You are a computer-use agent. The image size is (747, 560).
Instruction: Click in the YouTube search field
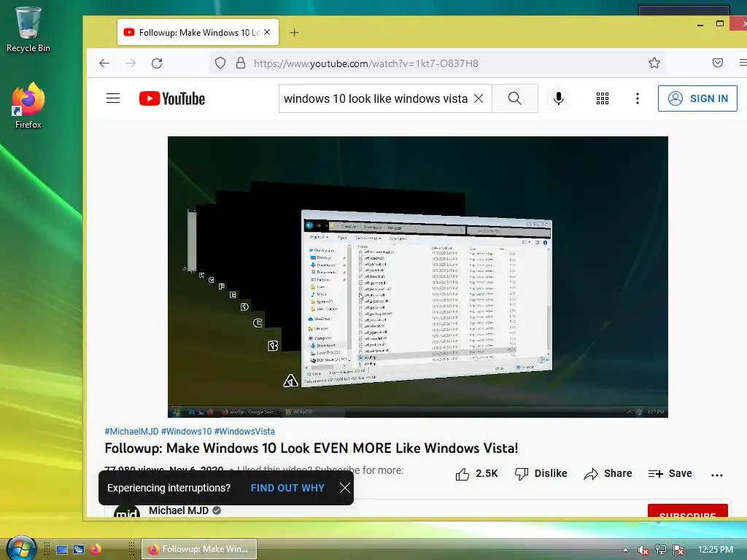pos(376,98)
